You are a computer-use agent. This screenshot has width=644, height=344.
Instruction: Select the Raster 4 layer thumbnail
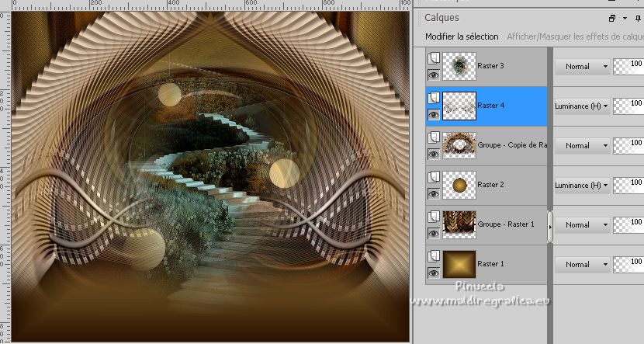coord(459,106)
